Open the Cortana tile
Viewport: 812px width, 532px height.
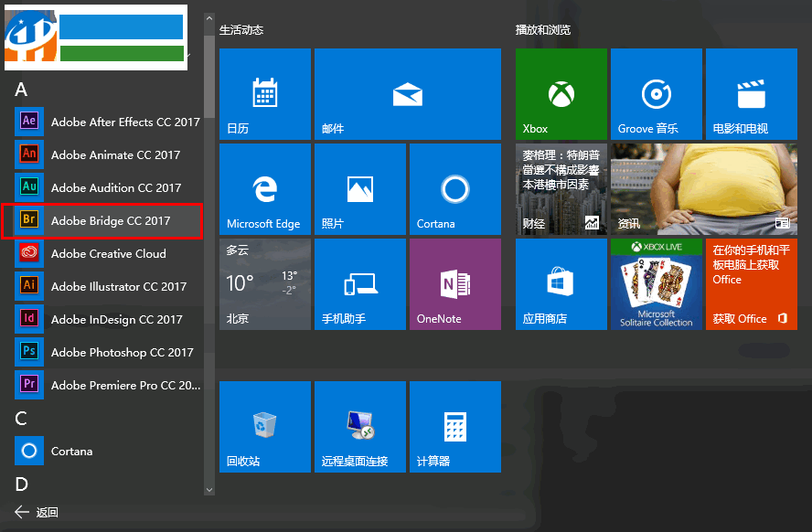coord(455,189)
